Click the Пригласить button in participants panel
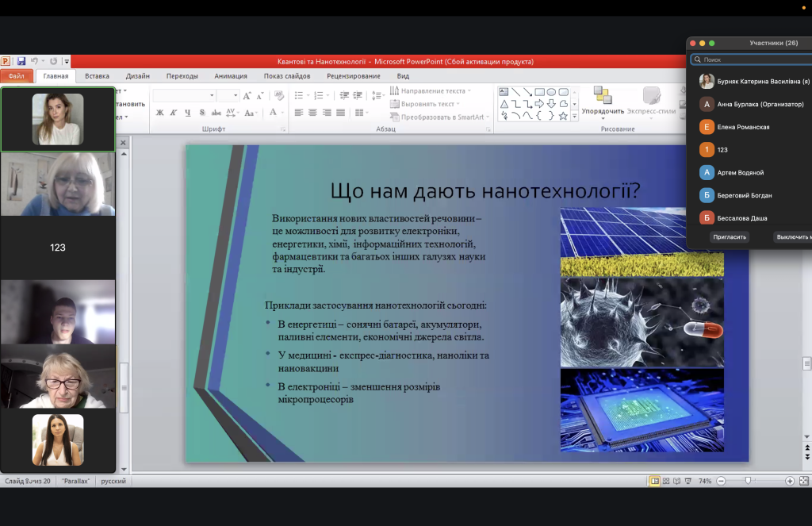Viewport: 812px width, 526px height. (730, 237)
